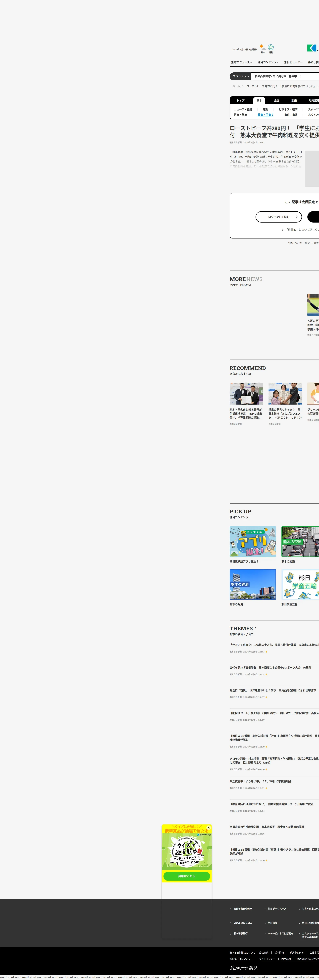Read the 将来の夢見つかった？ headline
319x980 pixels.
[x=285, y=414]
